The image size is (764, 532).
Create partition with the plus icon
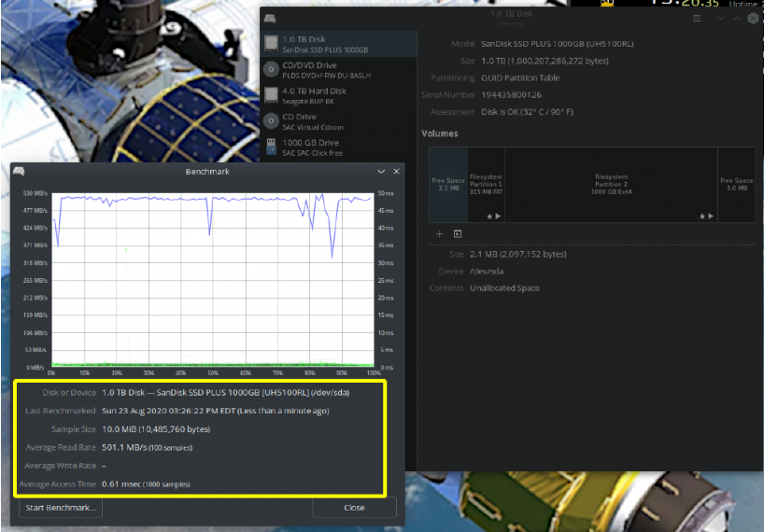(x=439, y=234)
